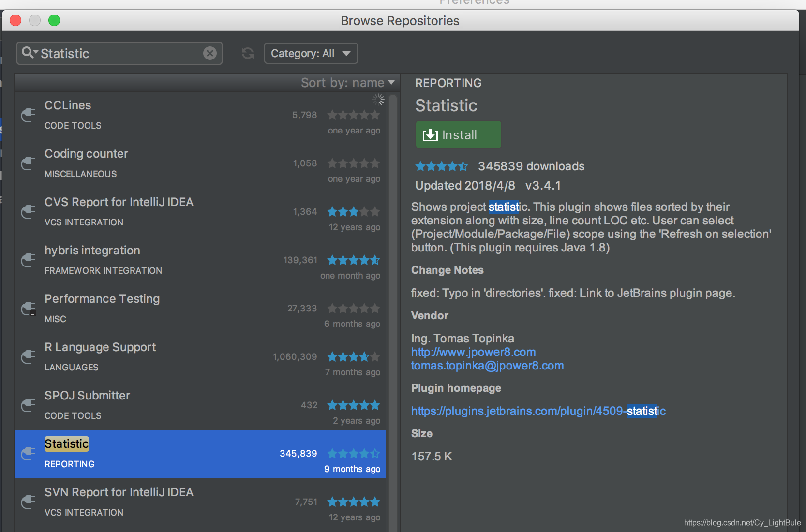Click the CVS Report star rating
Viewport: 806px width, 532px height.
[354, 212]
